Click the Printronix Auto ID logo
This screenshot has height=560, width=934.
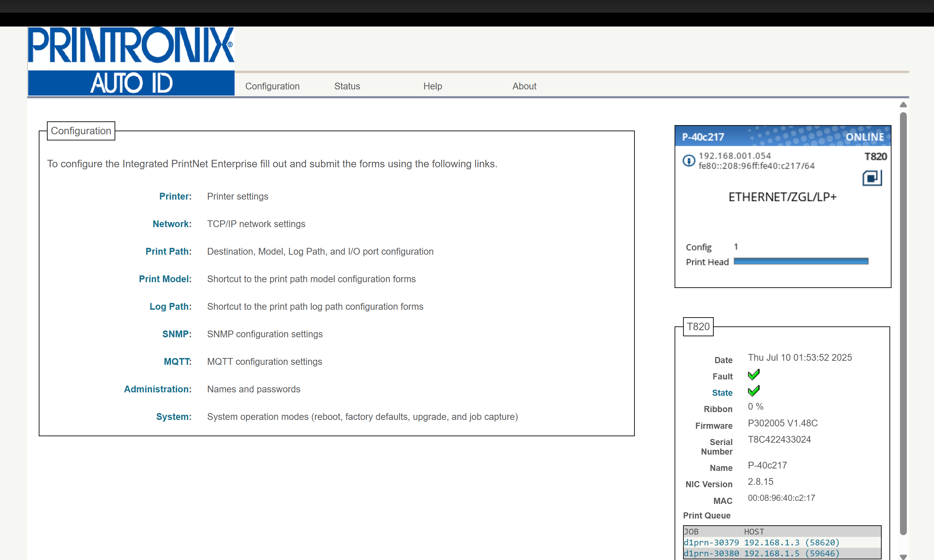tap(131, 61)
